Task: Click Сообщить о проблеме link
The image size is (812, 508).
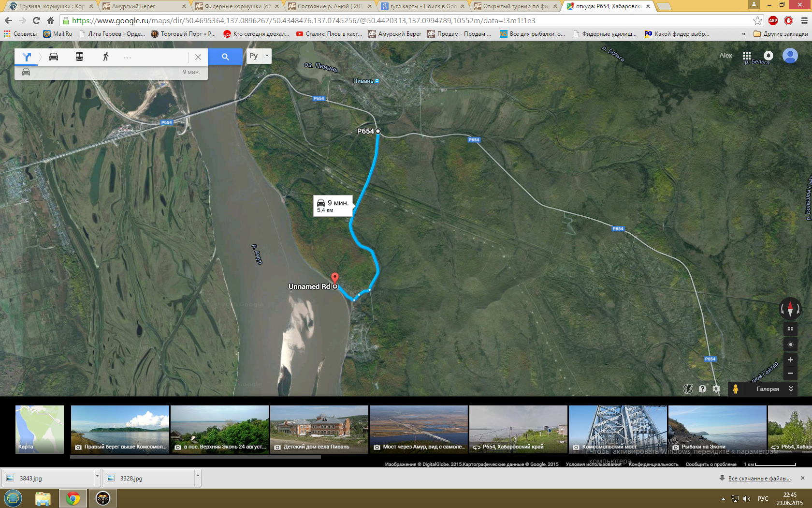Action: [710, 464]
